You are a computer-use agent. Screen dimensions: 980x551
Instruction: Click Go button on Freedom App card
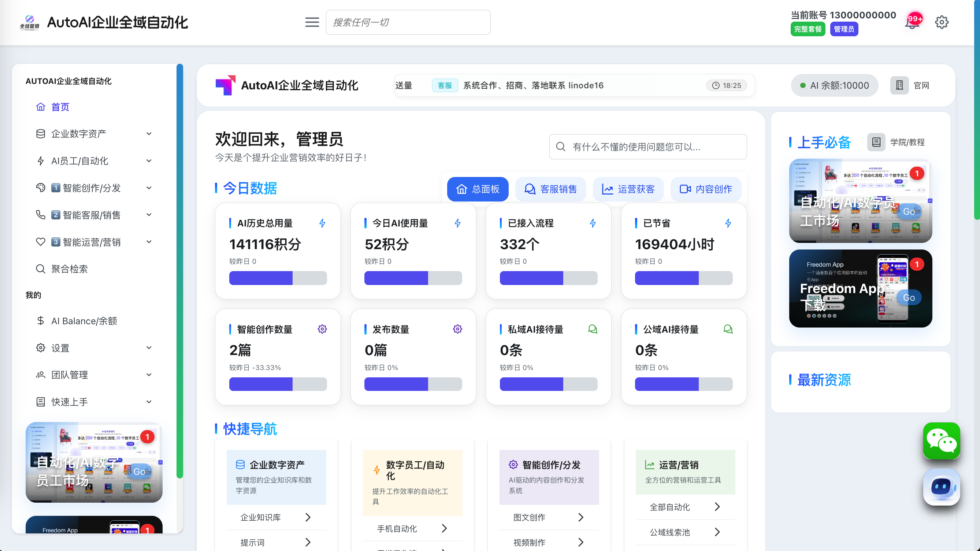[x=909, y=297]
